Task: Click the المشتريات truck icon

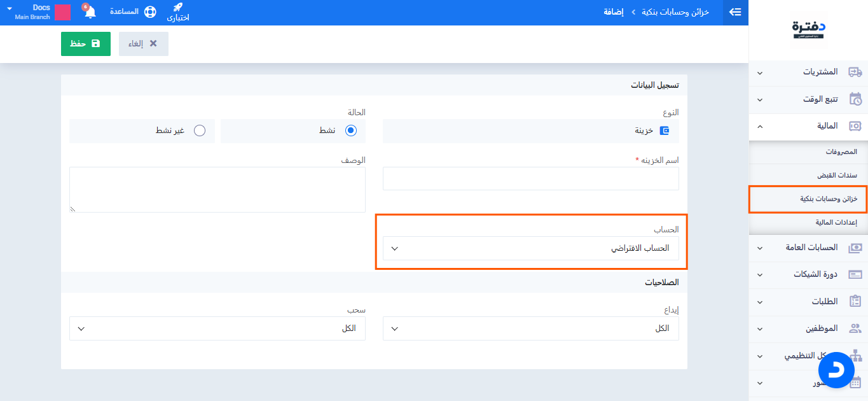Action: point(855,72)
